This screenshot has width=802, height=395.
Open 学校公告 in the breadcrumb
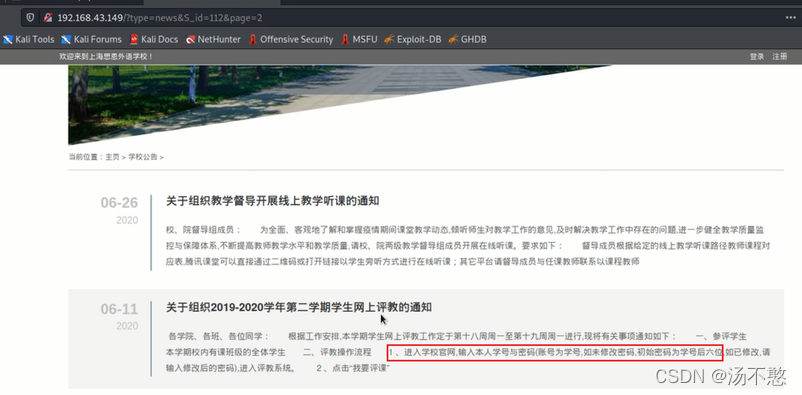click(x=143, y=157)
